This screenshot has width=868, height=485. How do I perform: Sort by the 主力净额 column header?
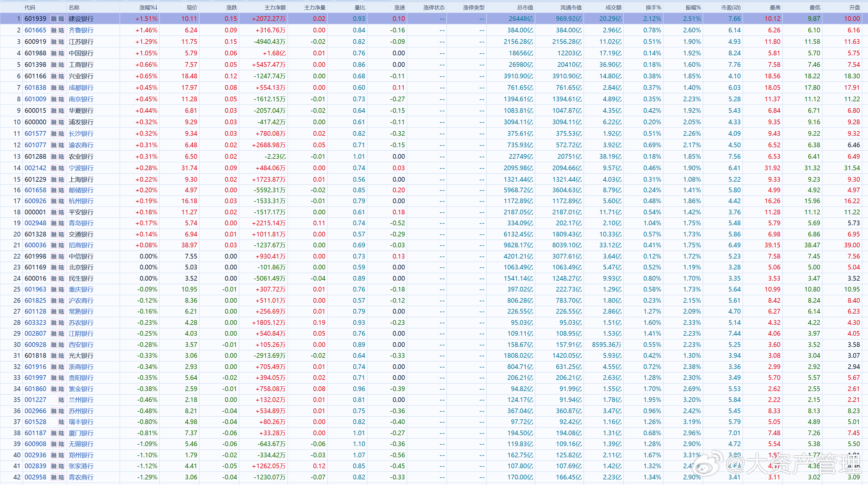point(275,7)
